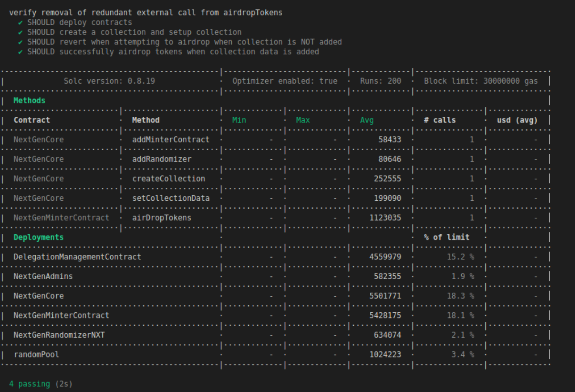Select 'SHOULD deploy contracts' test line

click(x=80, y=22)
